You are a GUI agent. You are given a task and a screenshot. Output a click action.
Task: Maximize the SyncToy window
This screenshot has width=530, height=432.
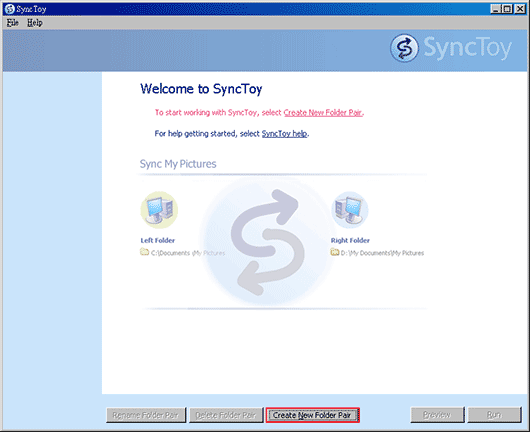pos(507,9)
